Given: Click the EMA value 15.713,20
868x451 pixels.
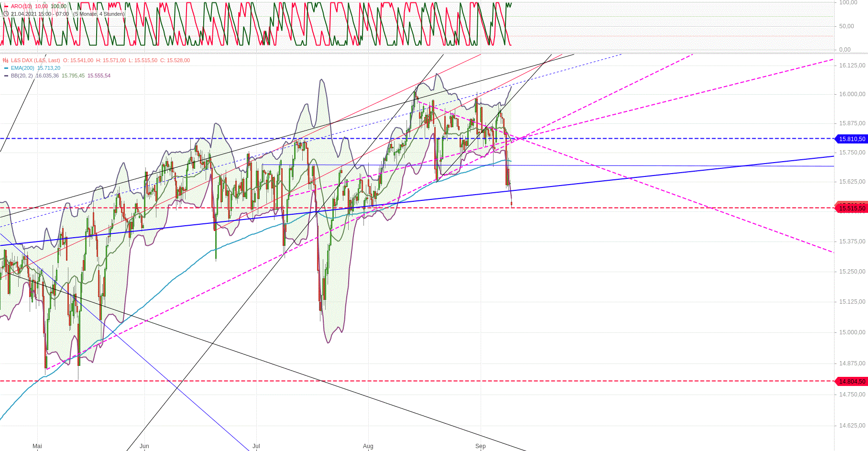Looking at the screenshot, I should tap(49, 68).
